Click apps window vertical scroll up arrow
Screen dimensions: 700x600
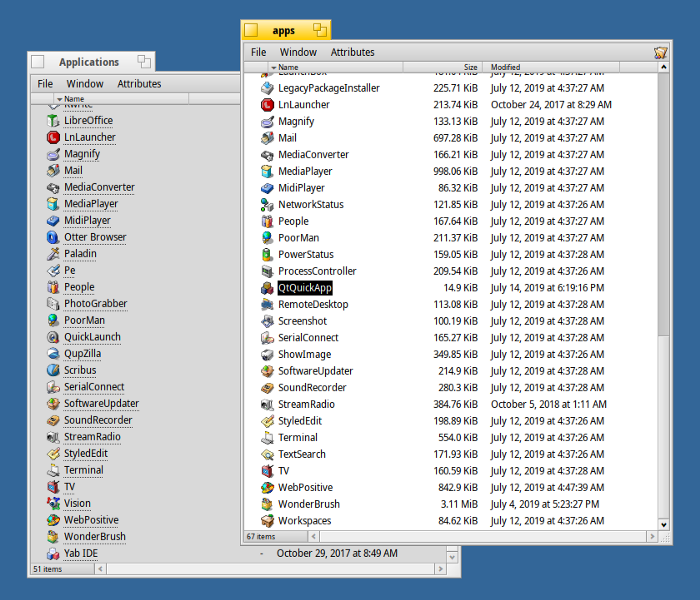(664, 67)
